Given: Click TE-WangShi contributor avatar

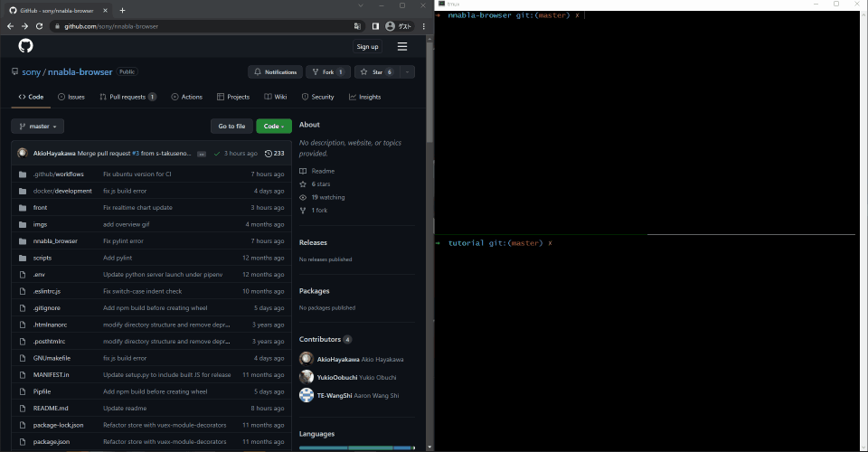Looking at the screenshot, I should pyautogui.click(x=307, y=395).
